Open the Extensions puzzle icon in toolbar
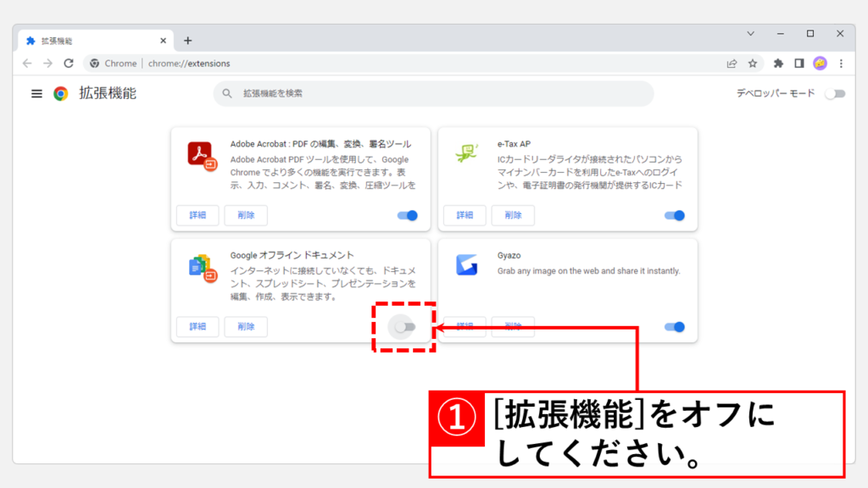The height and width of the screenshot is (488, 868). tap(778, 64)
